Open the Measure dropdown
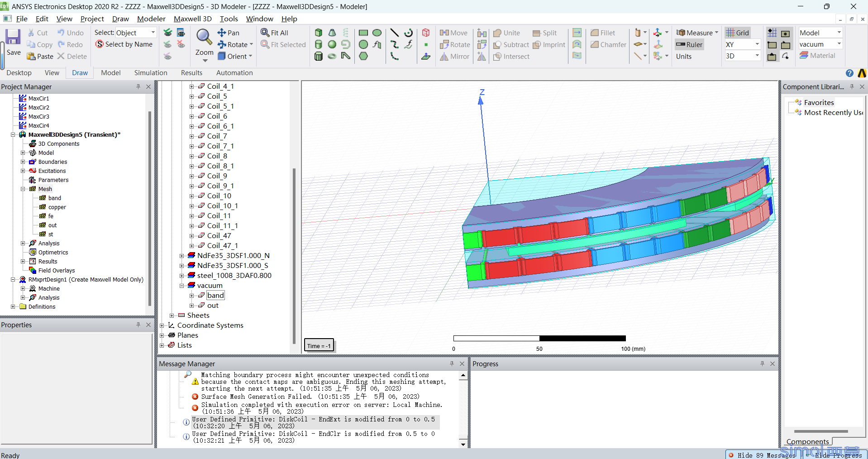The image size is (868, 459). pyautogui.click(x=716, y=33)
